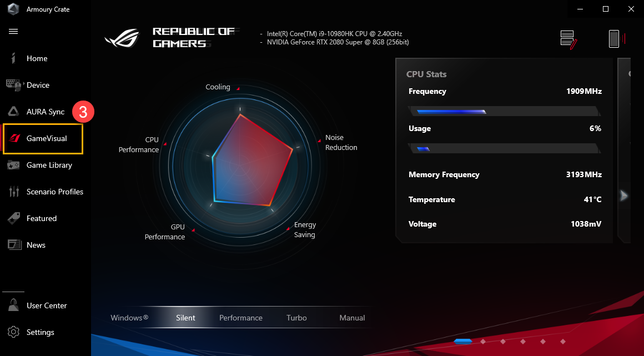Click the Home sidebar icon
This screenshot has height=356, width=644.
(x=13, y=58)
